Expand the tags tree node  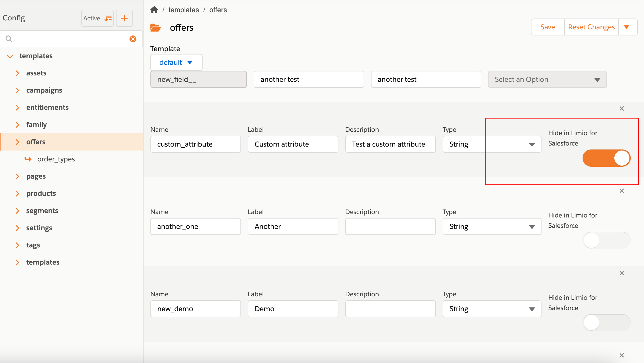[17, 245]
